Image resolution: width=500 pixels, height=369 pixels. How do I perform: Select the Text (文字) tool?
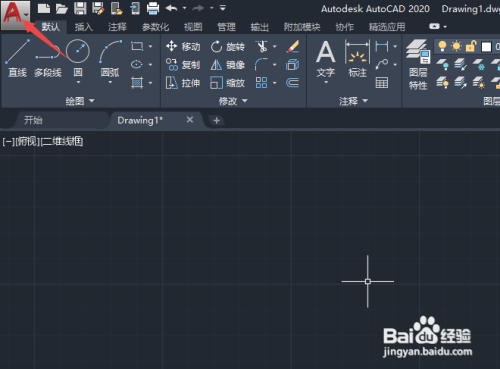[326, 58]
